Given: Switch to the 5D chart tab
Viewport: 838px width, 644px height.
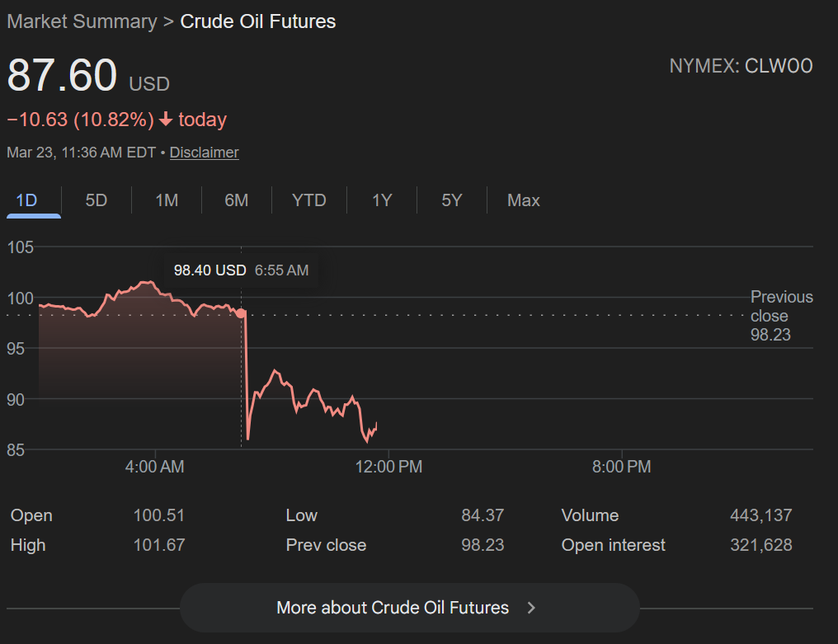Looking at the screenshot, I should click(97, 200).
